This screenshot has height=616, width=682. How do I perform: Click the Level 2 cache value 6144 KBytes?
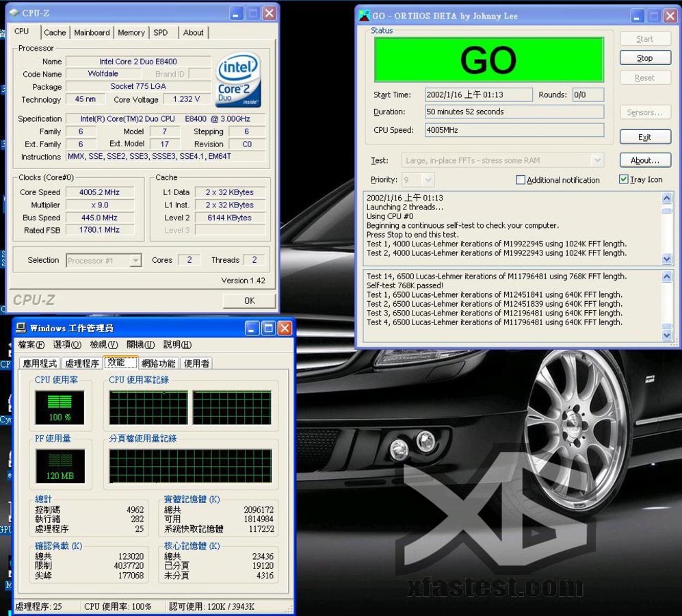(x=230, y=218)
